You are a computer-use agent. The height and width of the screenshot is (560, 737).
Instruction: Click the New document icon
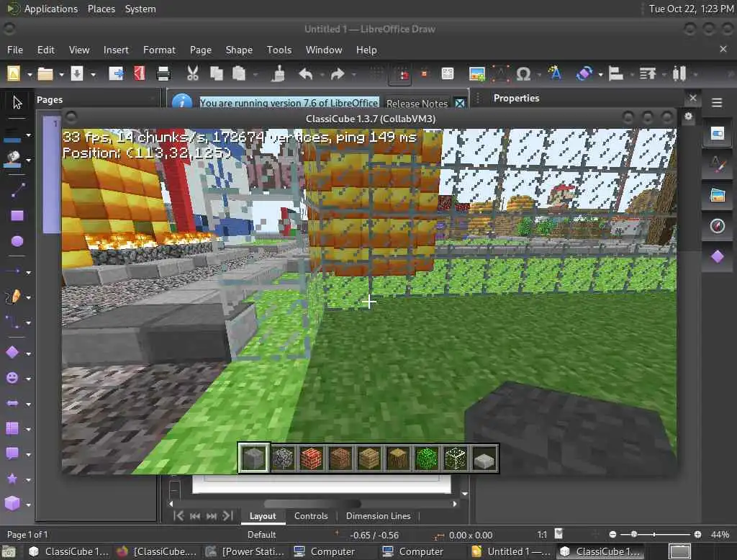[x=14, y=74]
